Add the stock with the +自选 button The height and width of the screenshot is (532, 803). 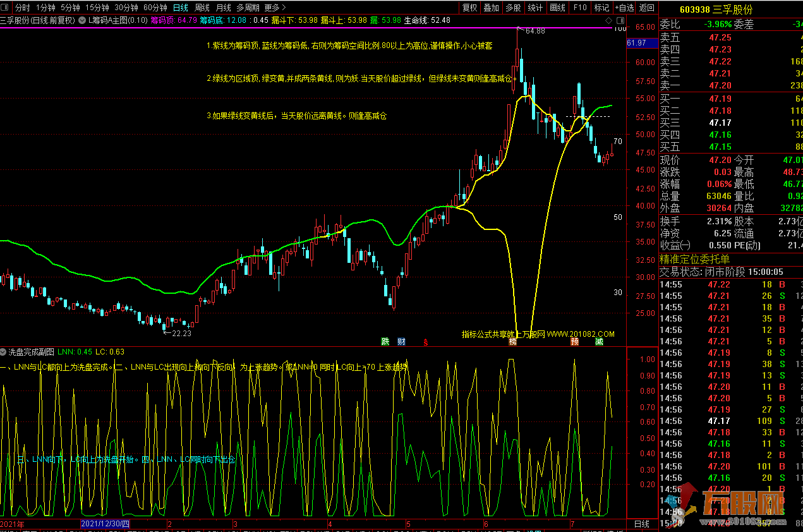624,8
